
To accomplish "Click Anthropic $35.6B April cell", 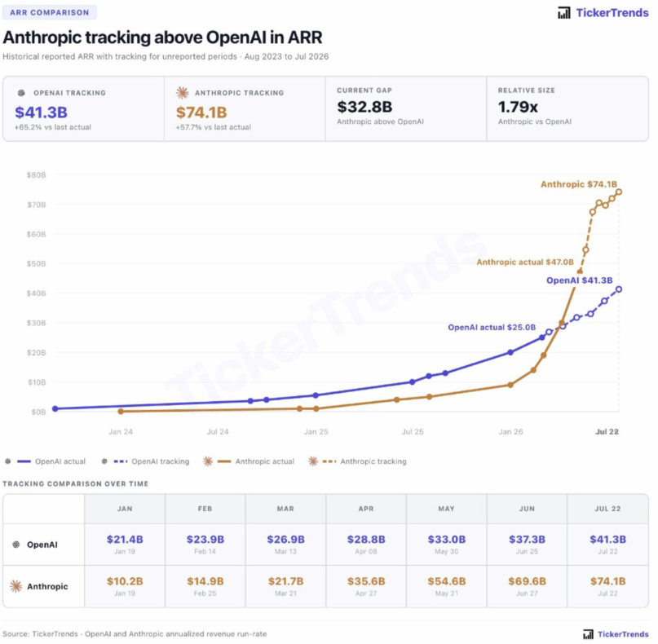I will pyautogui.click(x=366, y=586).
